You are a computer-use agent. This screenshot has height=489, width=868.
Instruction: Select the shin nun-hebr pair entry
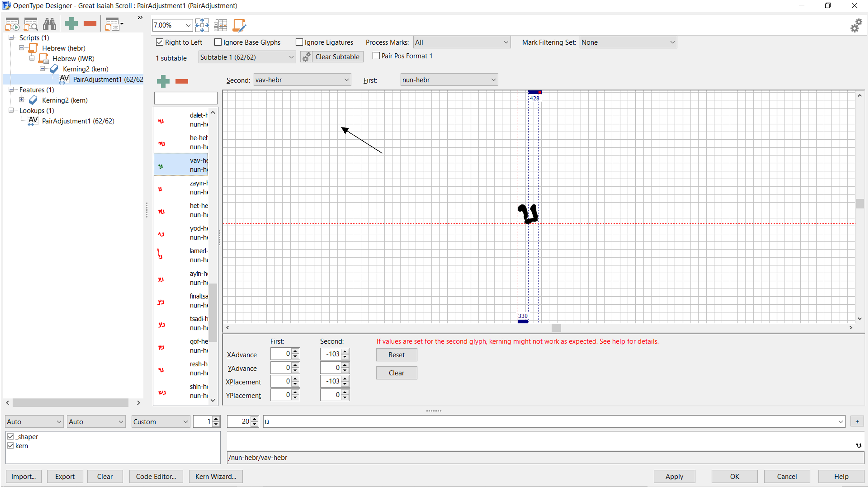click(x=181, y=391)
